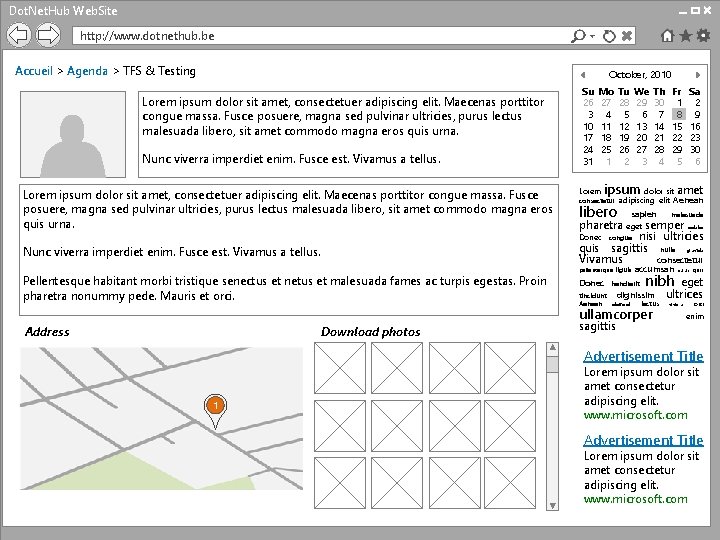Click the photo gallery scrollbar thumb

(552, 364)
